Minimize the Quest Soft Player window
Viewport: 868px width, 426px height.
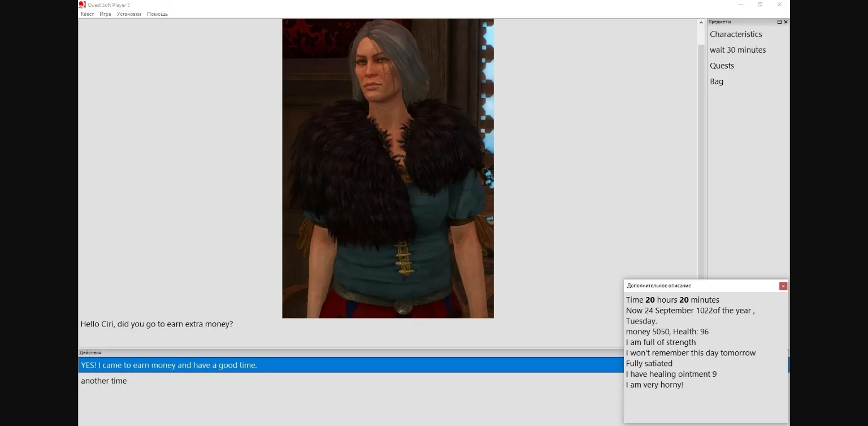point(740,5)
